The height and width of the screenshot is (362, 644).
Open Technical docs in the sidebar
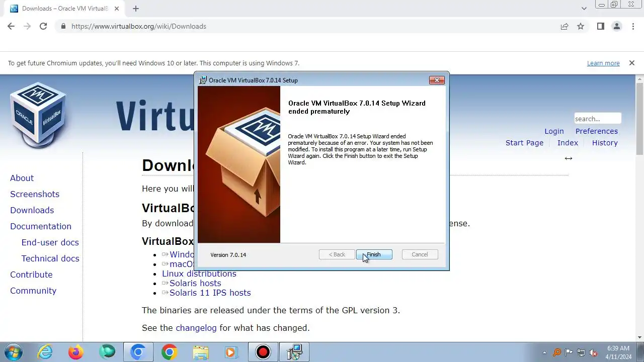click(x=50, y=258)
